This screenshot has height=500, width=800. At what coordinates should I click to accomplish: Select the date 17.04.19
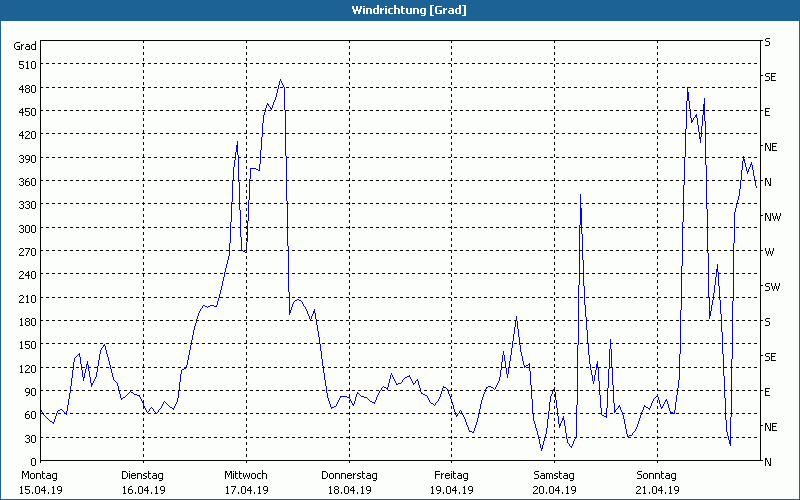pyautogui.click(x=246, y=490)
